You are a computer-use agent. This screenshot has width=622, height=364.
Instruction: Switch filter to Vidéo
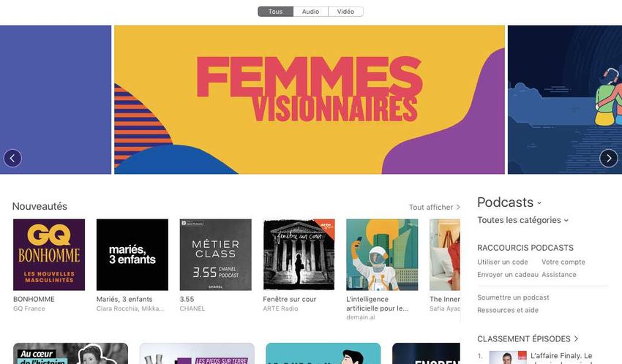(x=345, y=12)
